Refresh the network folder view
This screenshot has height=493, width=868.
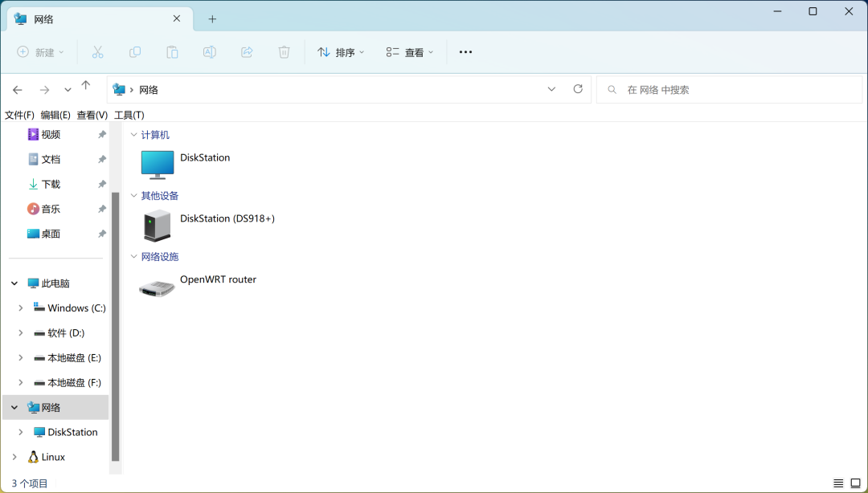point(578,89)
